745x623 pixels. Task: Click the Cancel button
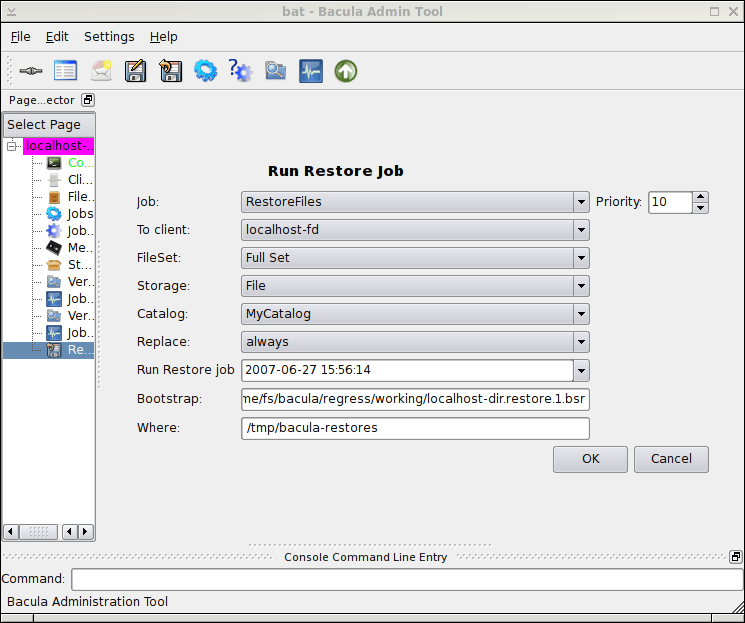coord(671,459)
